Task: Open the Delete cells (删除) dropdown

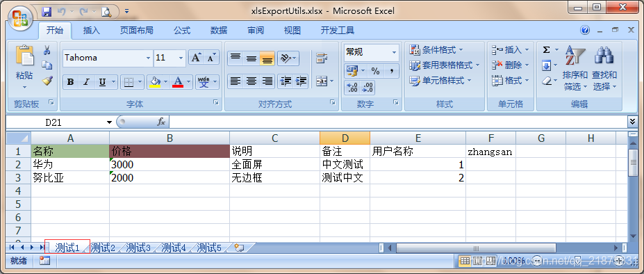Action: click(x=511, y=65)
